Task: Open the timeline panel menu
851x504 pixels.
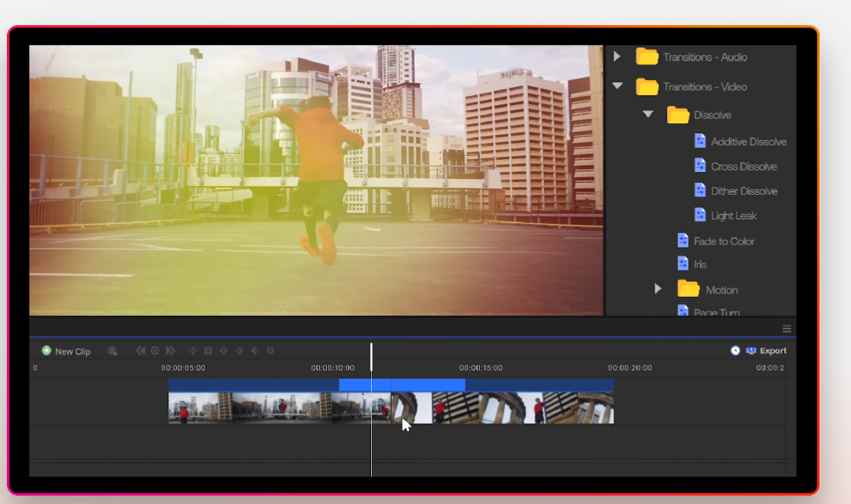Action: click(785, 328)
